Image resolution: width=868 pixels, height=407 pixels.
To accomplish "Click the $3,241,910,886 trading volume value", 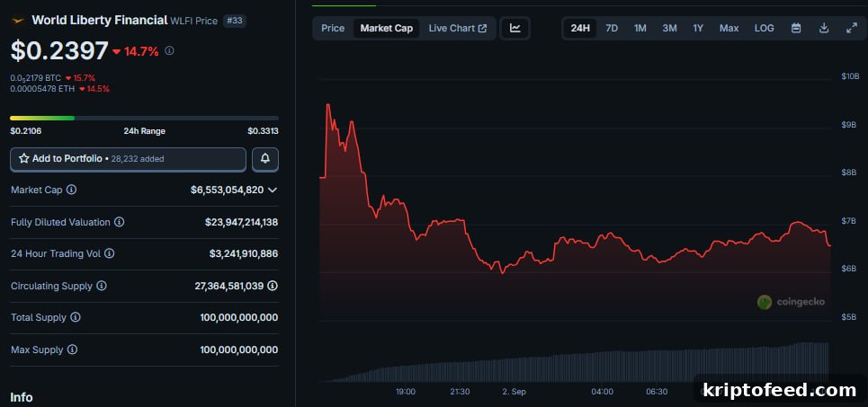I will point(244,253).
